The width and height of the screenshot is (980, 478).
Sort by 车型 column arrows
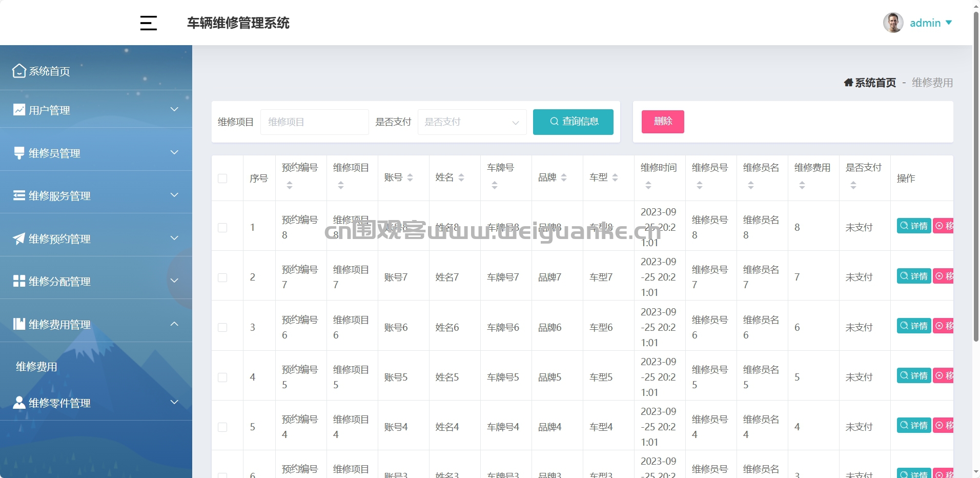coord(615,177)
